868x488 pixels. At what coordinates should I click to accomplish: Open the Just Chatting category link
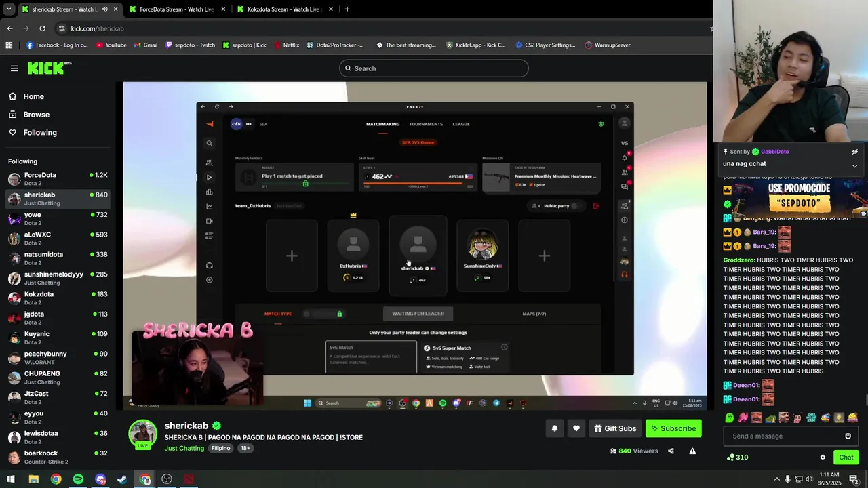click(x=184, y=448)
